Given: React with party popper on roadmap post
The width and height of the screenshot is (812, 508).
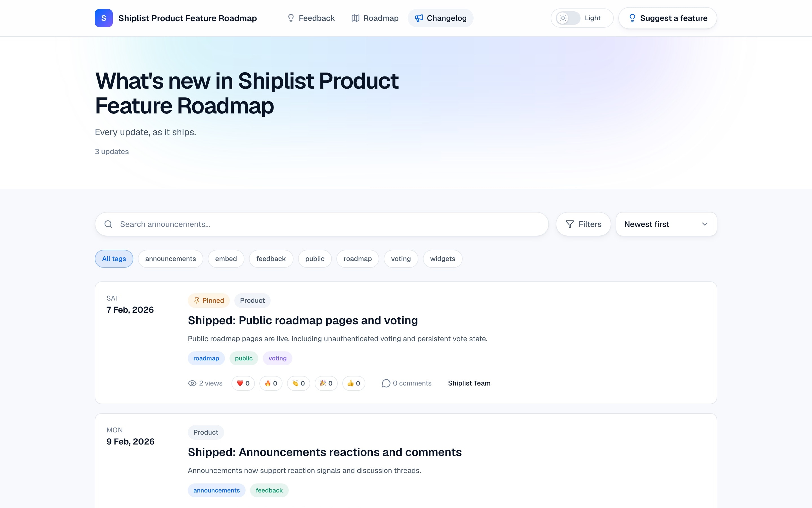Looking at the screenshot, I should pyautogui.click(x=326, y=383).
